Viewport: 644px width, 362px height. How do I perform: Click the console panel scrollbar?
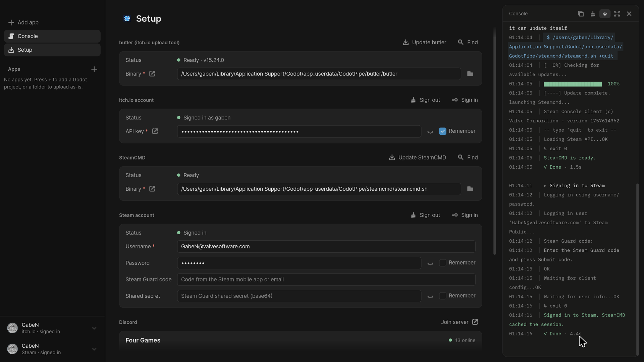tap(637, 269)
